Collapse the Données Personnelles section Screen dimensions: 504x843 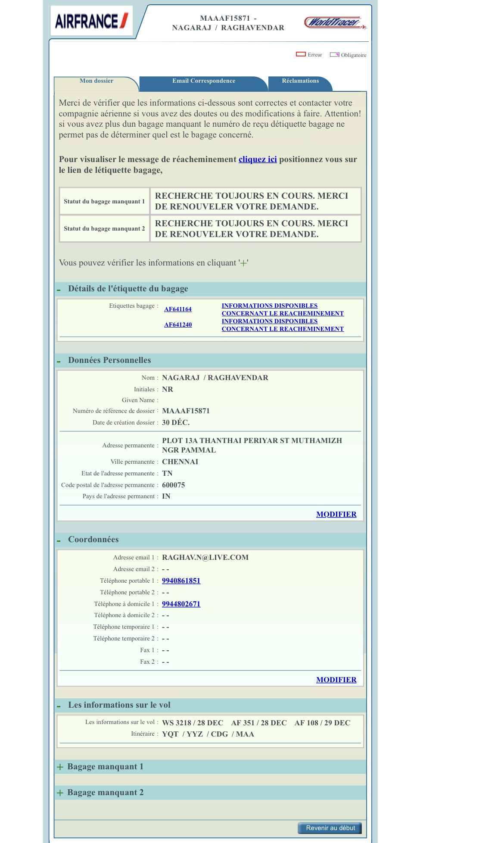click(x=59, y=361)
